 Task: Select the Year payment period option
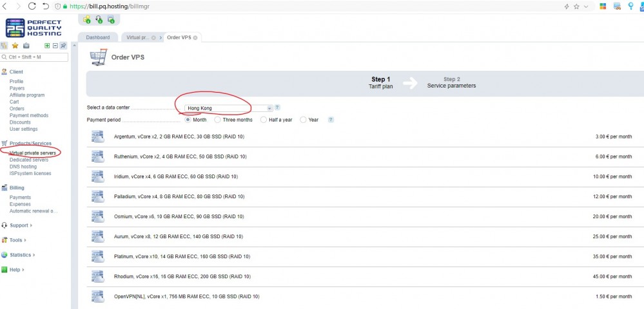[x=304, y=120]
